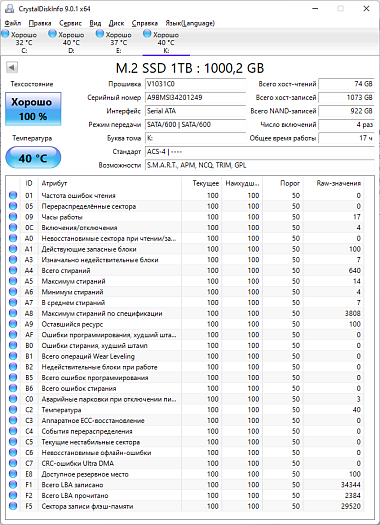Click the status icon for Всего стираний row
Viewport: 380px width, 525px height.
click(13, 271)
